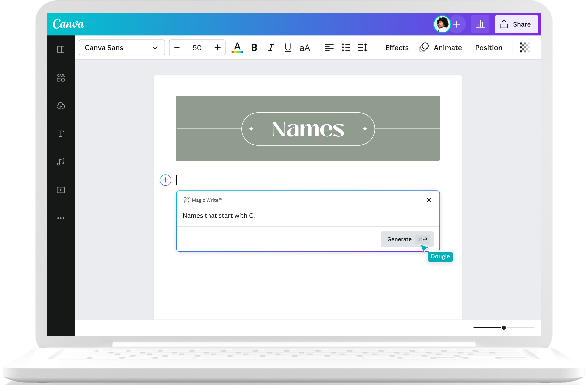Toggle italic formatting
The image size is (588, 385).
tap(271, 47)
